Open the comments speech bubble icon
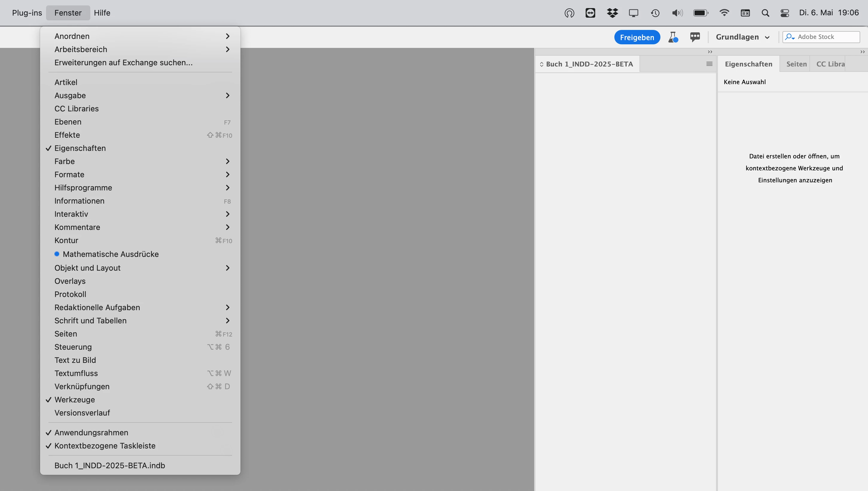This screenshot has width=868, height=491. (695, 37)
